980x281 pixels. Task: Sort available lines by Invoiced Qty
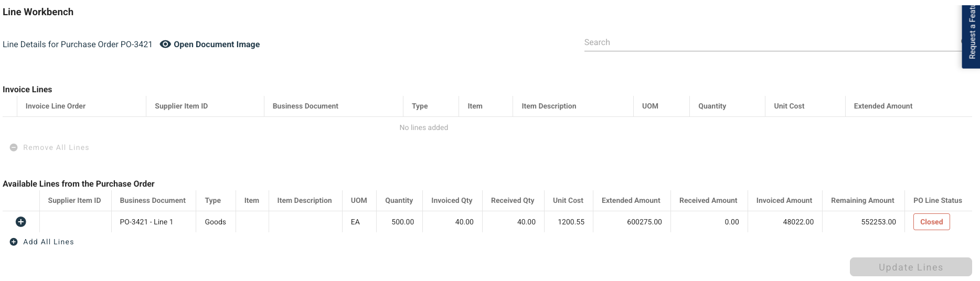(x=452, y=200)
